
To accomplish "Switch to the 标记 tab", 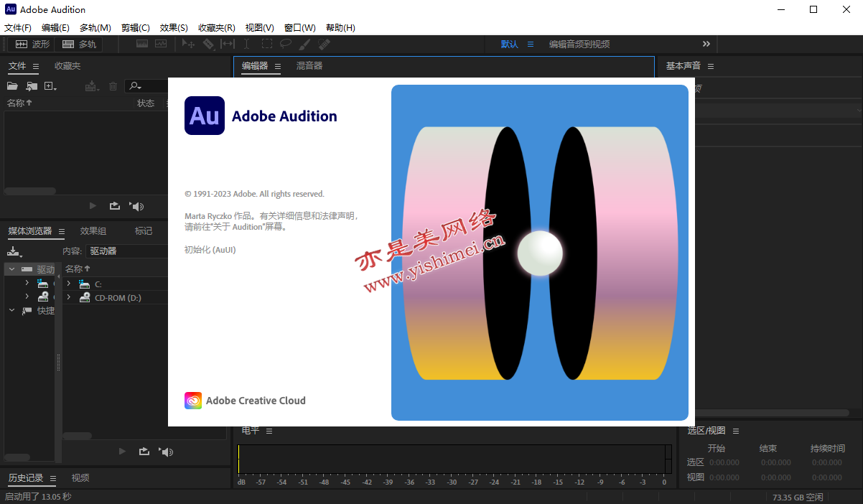I will (x=144, y=231).
